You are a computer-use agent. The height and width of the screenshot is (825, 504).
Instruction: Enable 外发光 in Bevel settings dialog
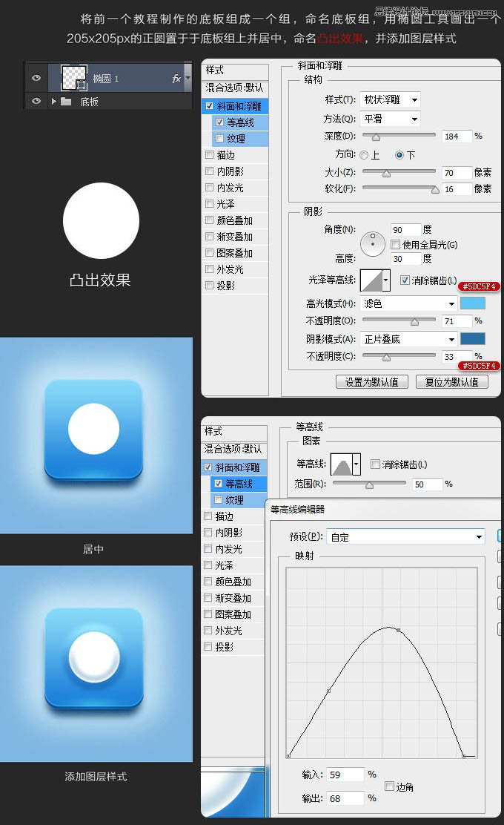click(x=209, y=269)
